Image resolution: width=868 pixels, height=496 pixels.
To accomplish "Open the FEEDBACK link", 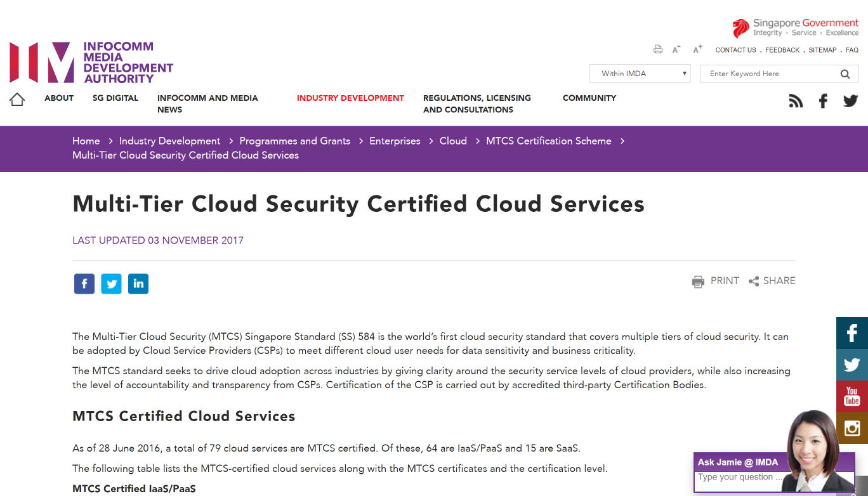I will point(782,49).
